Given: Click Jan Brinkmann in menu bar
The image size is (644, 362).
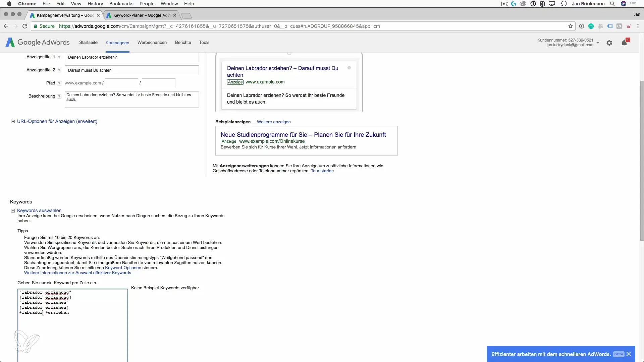Looking at the screenshot, I should (x=588, y=4).
